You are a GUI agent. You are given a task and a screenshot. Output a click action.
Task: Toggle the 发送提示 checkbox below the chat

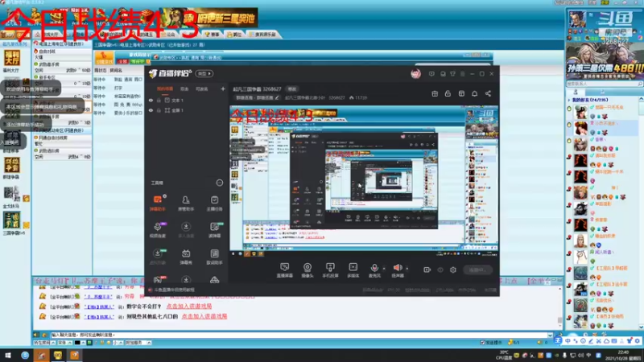click(482, 343)
